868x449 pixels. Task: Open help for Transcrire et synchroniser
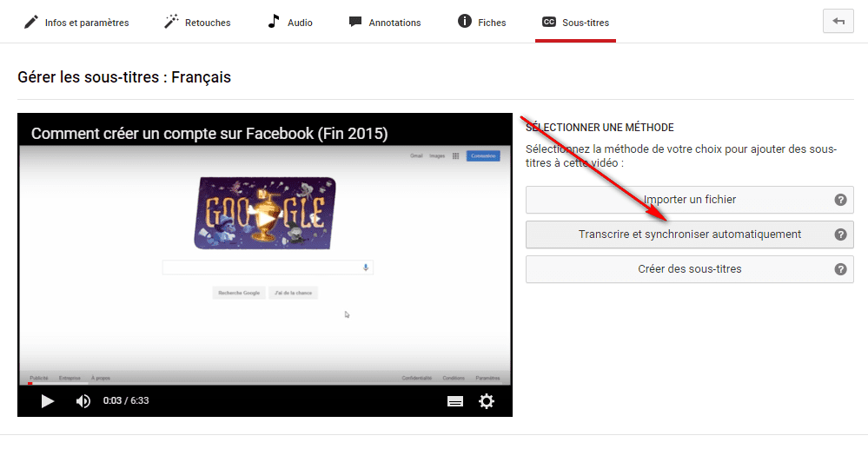pos(840,234)
